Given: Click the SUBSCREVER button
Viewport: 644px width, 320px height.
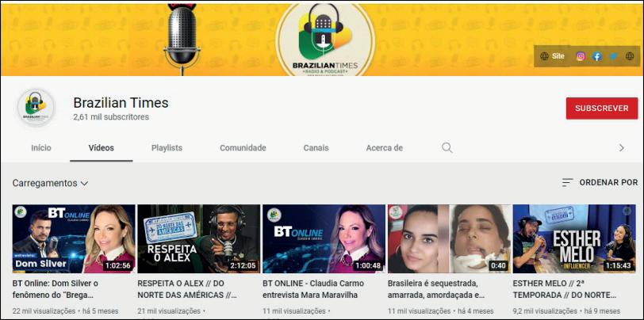Looking at the screenshot, I should point(602,109).
